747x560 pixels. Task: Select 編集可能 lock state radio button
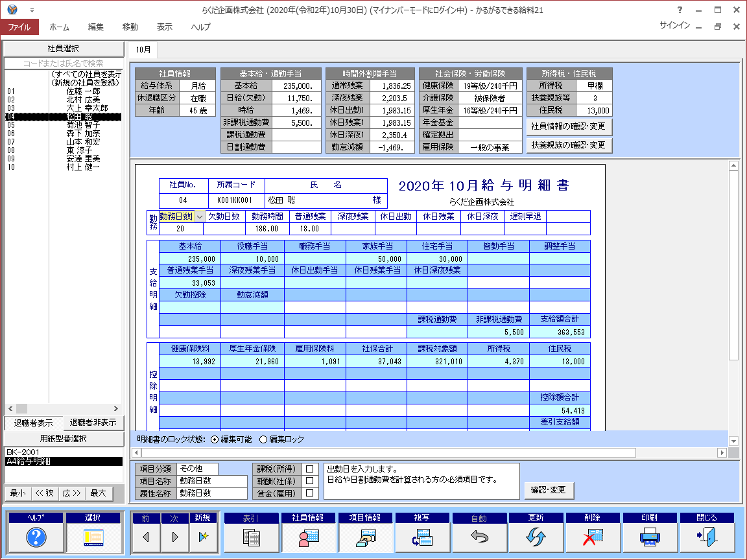point(215,439)
